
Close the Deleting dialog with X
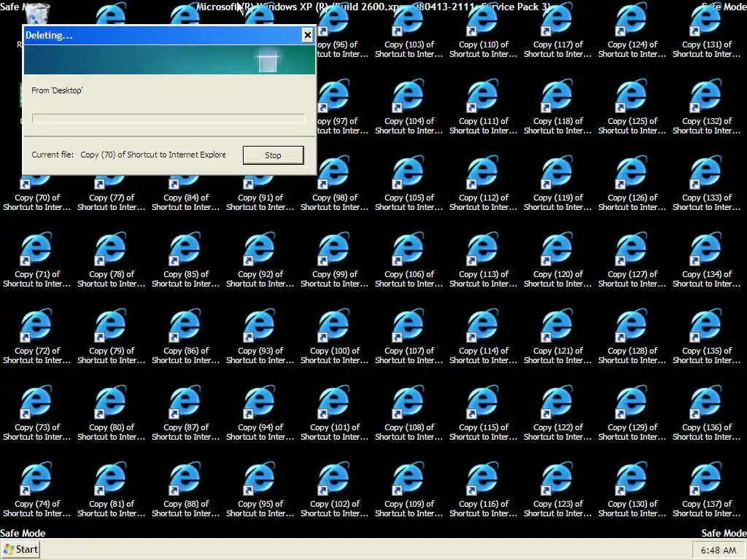307,35
